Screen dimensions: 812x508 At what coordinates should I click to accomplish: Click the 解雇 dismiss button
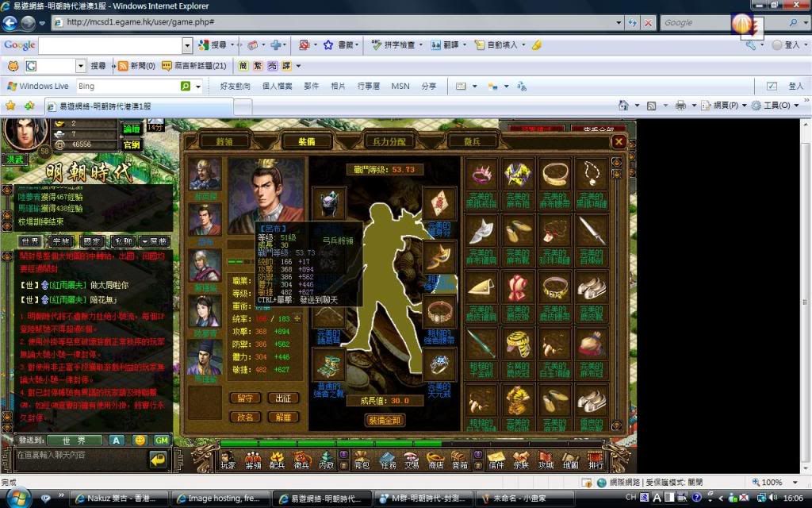[283, 418]
